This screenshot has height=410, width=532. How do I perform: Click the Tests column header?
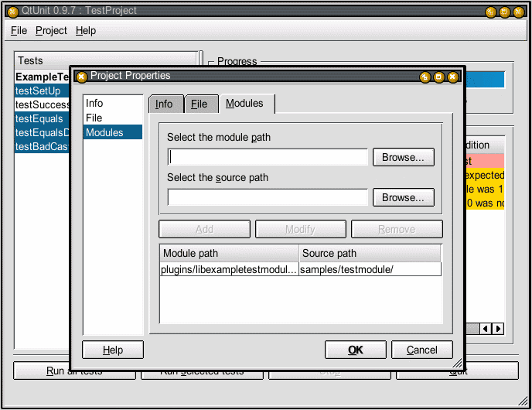click(x=106, y=60)
